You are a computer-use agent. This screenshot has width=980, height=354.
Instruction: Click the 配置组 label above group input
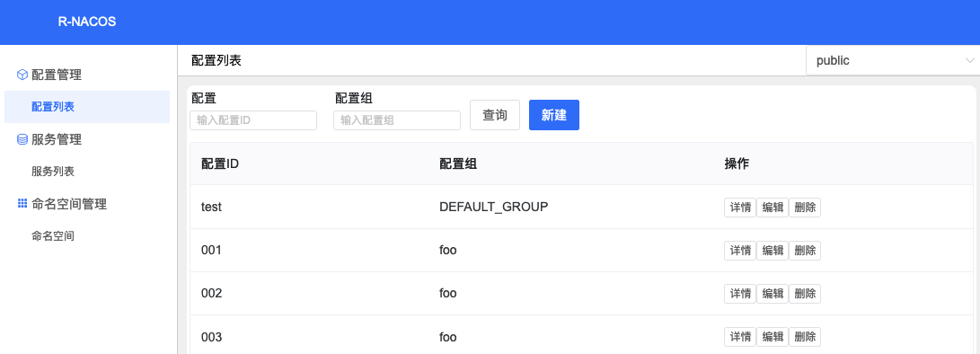pos(355,98)
